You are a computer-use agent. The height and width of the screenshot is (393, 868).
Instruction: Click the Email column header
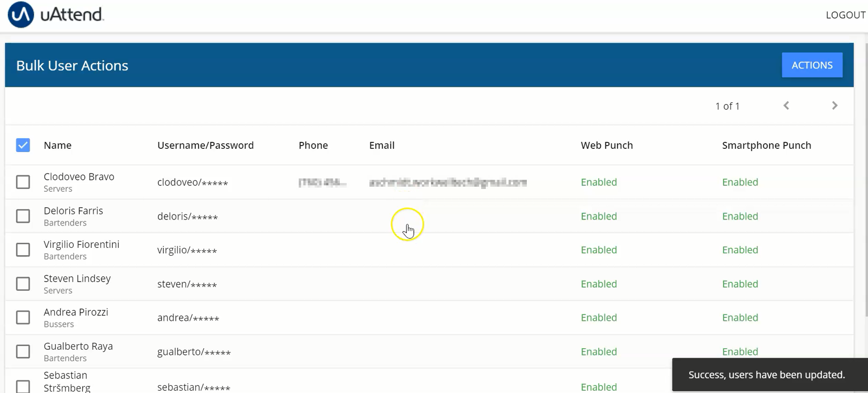coord(382,145)
